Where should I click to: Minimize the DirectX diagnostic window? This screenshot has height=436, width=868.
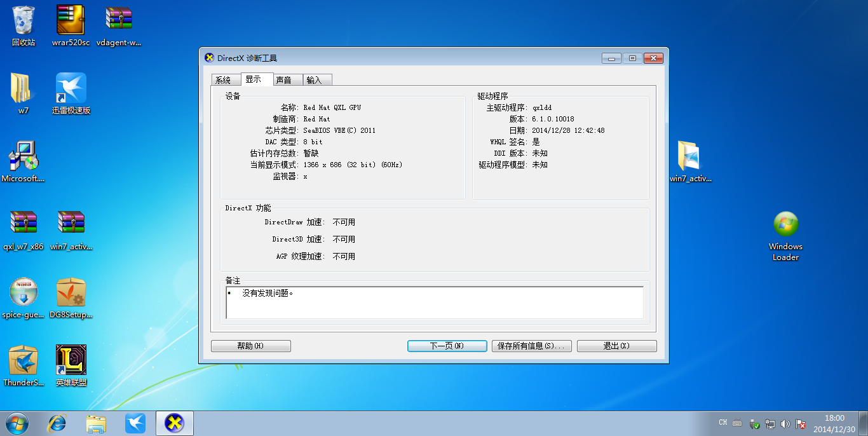(x=611, y=58)
